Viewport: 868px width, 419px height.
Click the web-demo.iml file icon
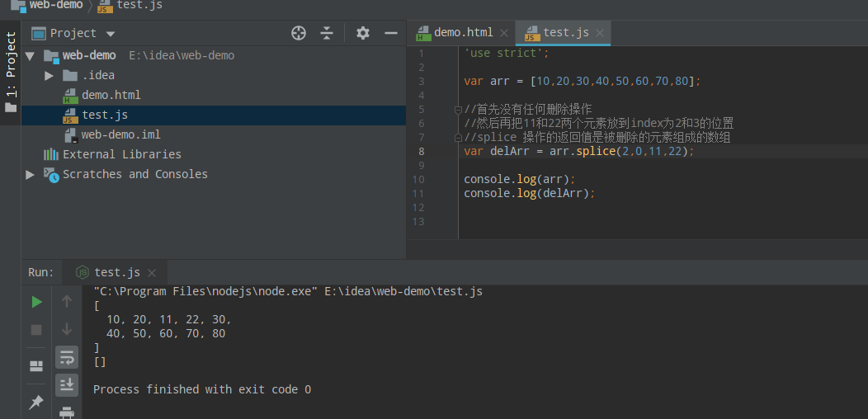[x=70, y=135]
